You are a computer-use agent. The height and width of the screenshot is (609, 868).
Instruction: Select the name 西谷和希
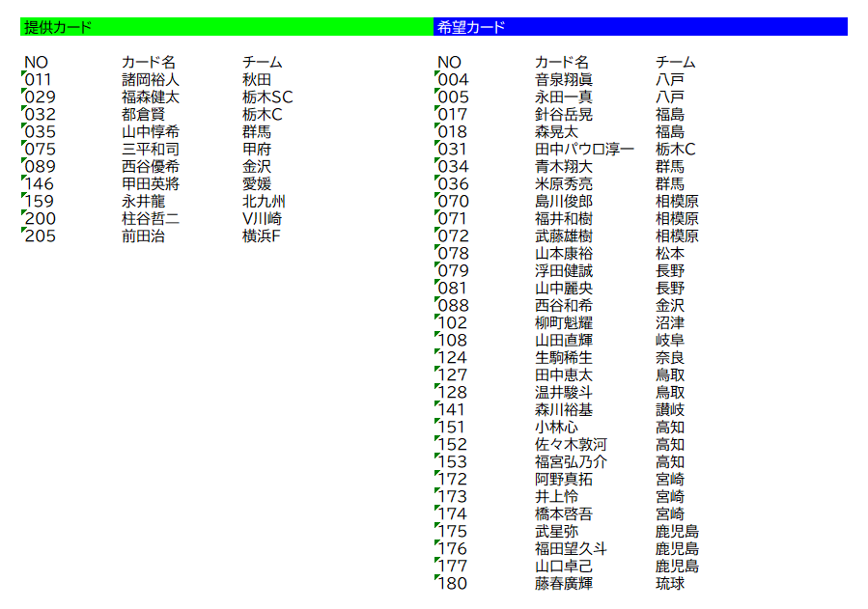click(x=564, y=305)
